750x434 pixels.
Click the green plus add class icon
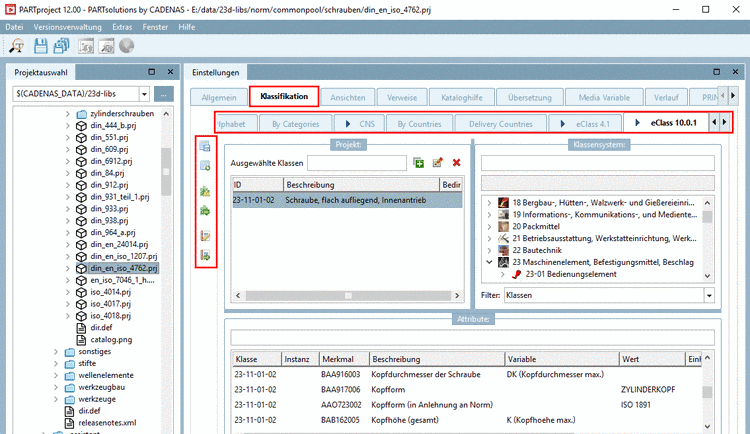419,163
